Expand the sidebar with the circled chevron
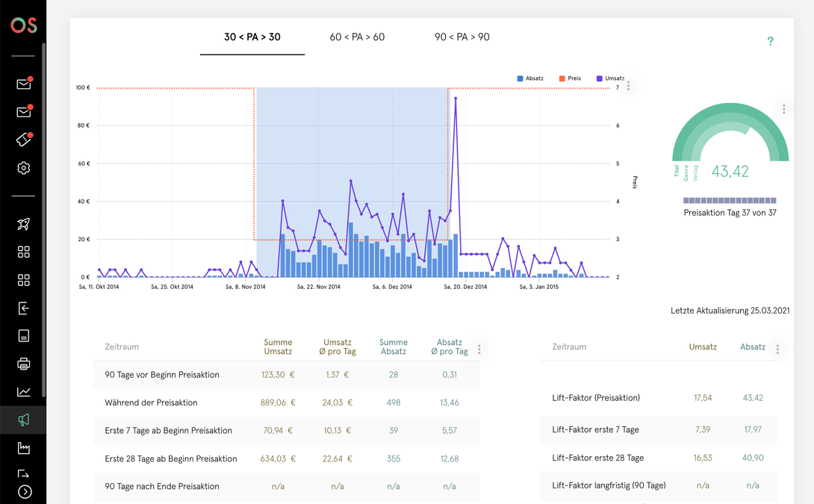This screenshot has width=814, height=504. pos(25,491)
